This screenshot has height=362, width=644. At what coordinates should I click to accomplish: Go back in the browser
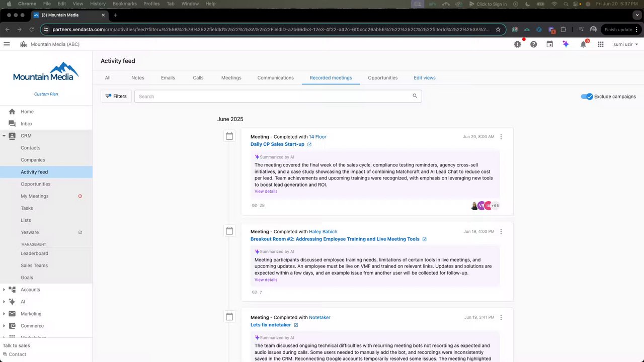click(x=8, y=30)
